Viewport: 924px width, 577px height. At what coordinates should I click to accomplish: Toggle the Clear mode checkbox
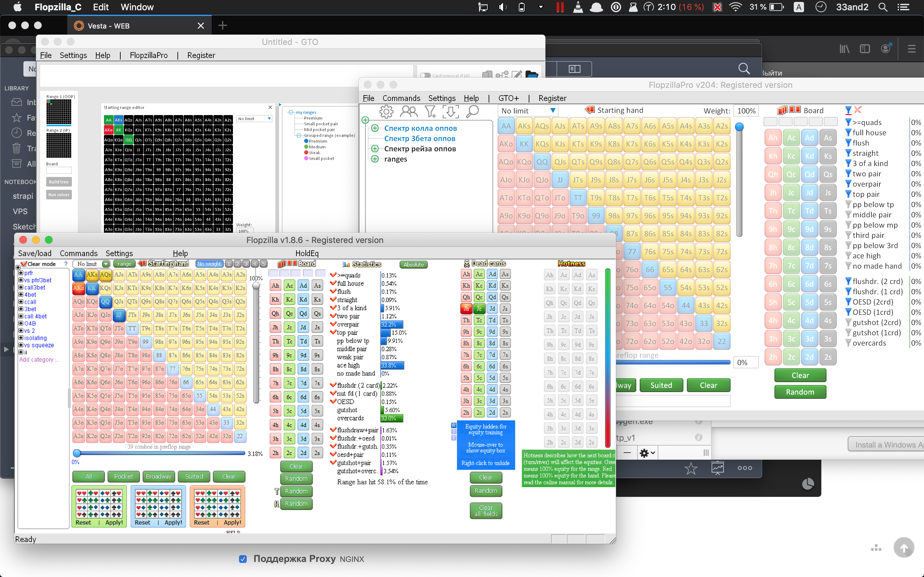[24, 264]
